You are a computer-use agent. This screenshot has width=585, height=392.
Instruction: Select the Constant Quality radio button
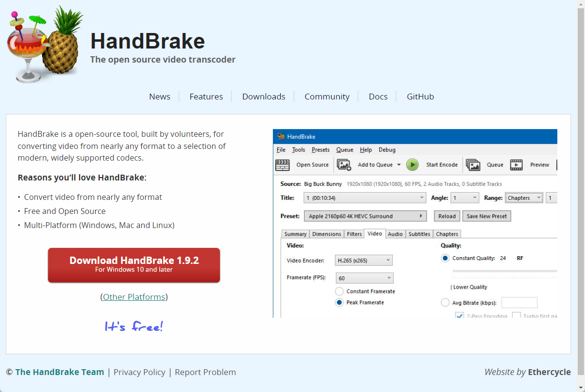point(445,258)
